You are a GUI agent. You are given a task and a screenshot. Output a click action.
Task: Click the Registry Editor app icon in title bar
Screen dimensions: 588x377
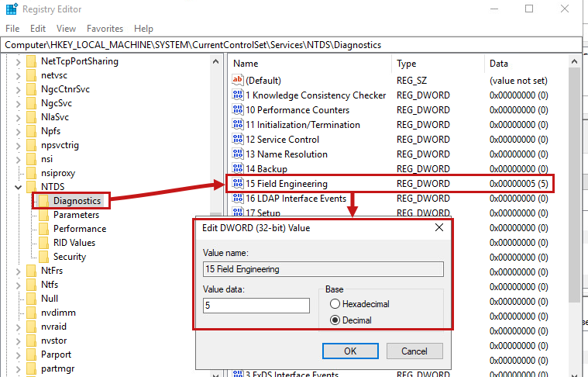[10, 9]
